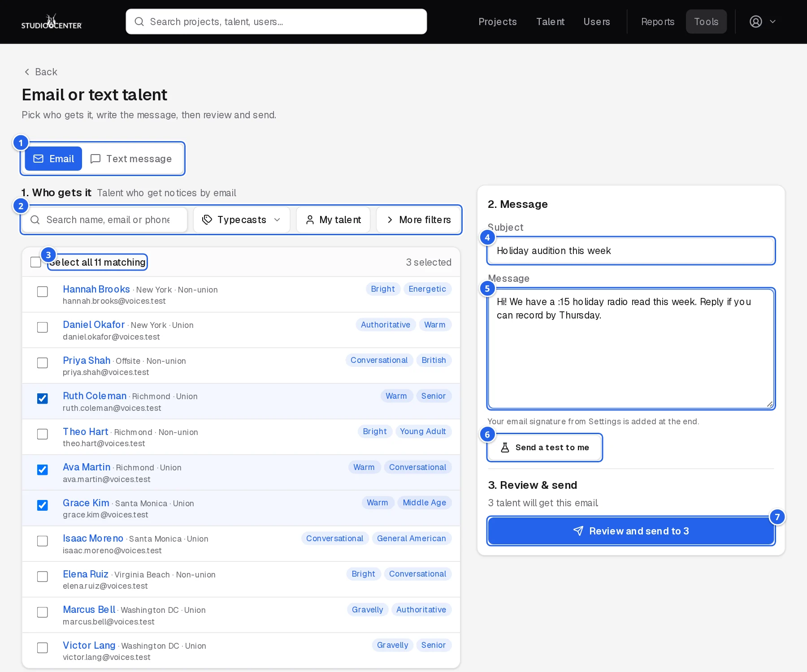Click the flask icon on Send a test

pos(505,448)
